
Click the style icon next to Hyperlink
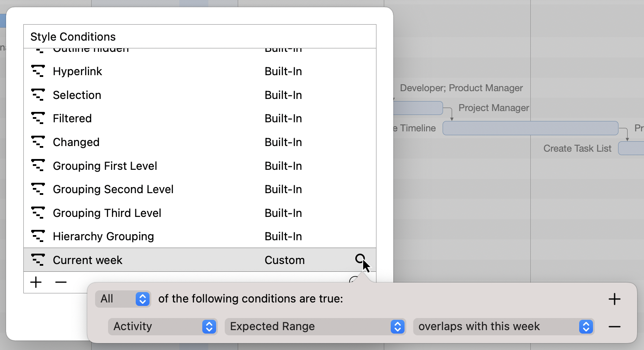38,71
